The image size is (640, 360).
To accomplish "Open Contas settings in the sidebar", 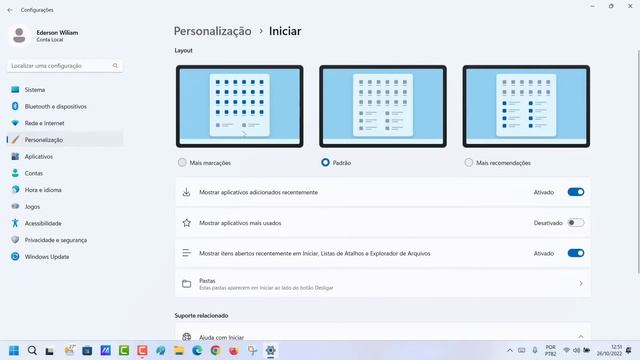I will (64, 173).
